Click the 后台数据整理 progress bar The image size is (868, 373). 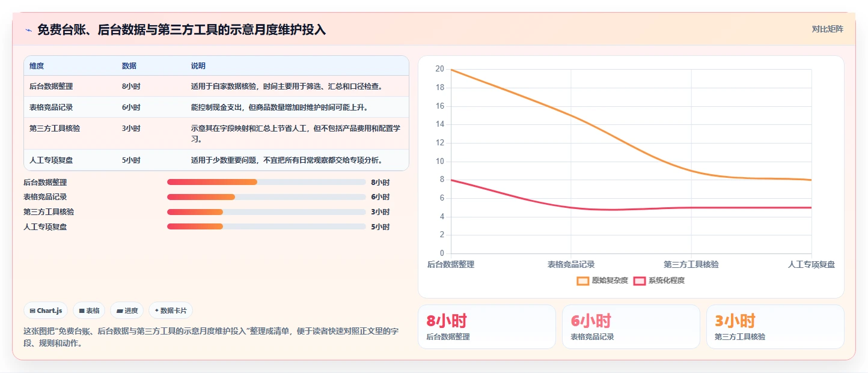coord(266,182)
